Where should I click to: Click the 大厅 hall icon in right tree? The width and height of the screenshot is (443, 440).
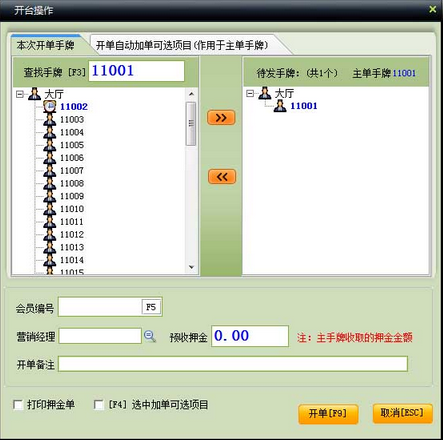265,93
